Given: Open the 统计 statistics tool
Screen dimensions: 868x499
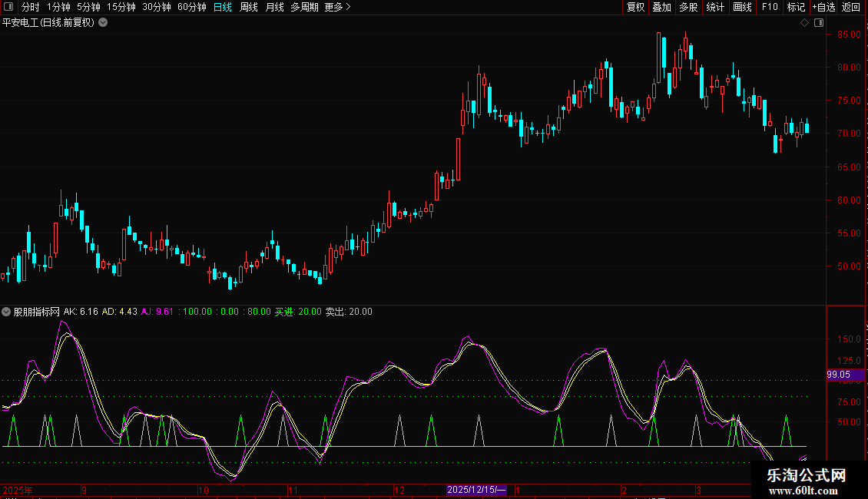Looking at the screenshot, I should click(715, 7).
